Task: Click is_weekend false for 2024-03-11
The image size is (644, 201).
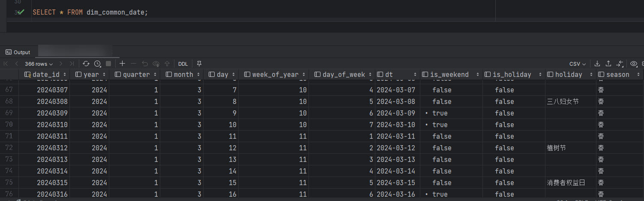Action: 442,136
